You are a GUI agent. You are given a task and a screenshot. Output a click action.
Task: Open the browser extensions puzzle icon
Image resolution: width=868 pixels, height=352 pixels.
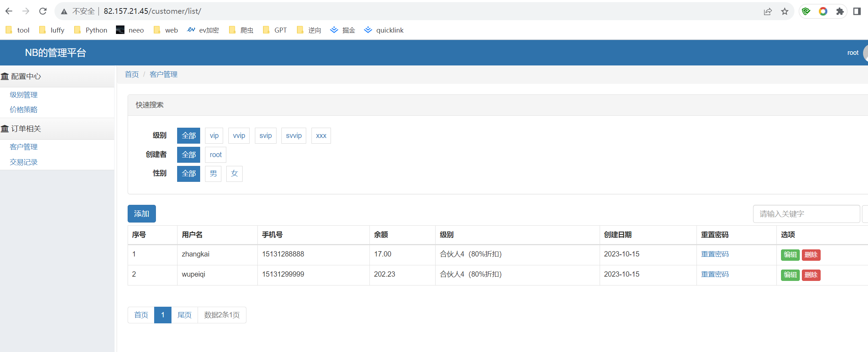click(840, 11)
